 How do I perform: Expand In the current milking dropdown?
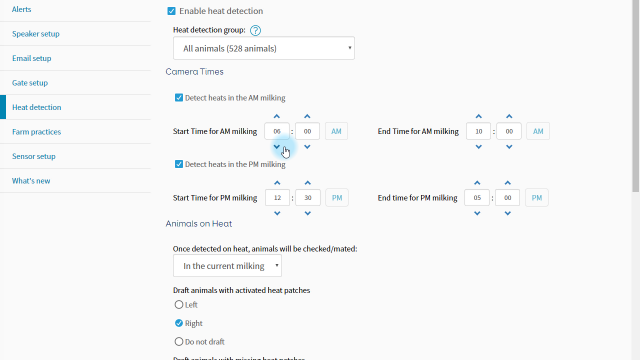pyautogui.click(x=227, y=266)
